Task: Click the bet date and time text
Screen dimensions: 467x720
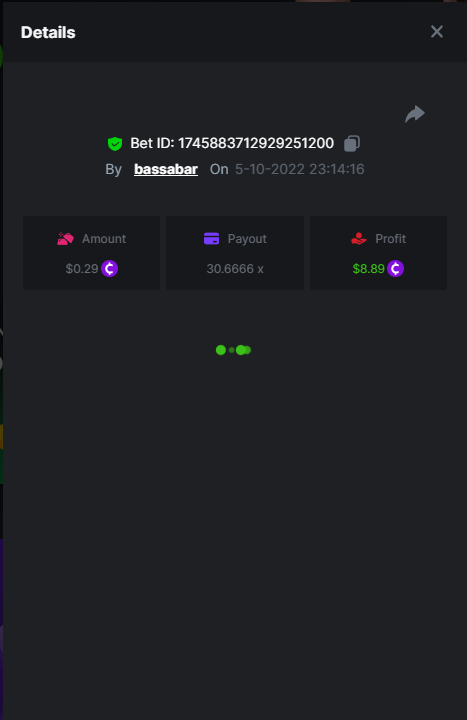Action: tap(299, 169)
